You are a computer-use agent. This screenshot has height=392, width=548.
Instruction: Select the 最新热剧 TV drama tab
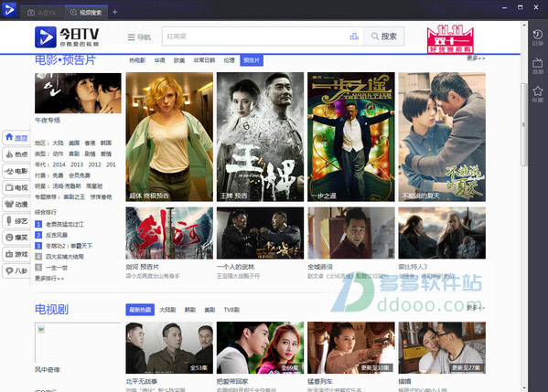140,310
